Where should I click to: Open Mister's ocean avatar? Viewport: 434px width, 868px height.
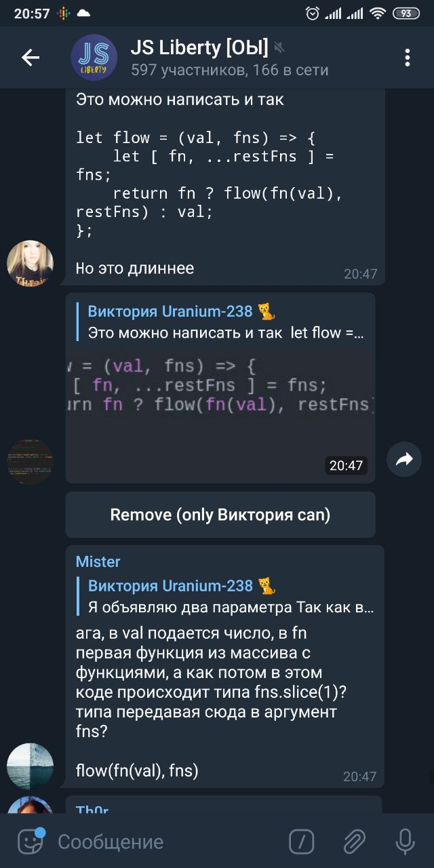pyautogui.click(x=30, y=766)
